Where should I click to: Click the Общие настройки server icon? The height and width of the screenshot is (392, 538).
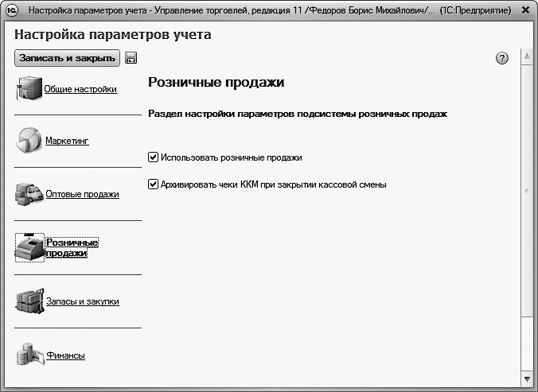point(29,87)
